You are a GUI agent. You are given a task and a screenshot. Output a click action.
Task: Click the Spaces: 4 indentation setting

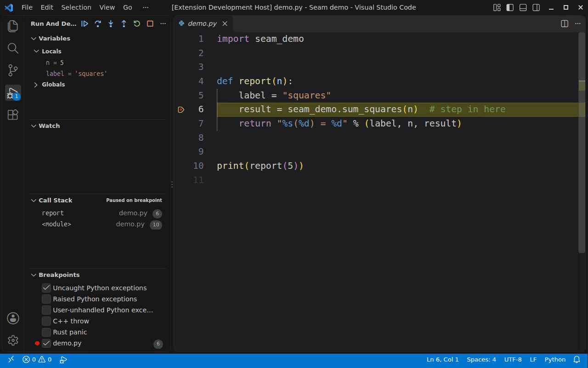click(481, 360)
